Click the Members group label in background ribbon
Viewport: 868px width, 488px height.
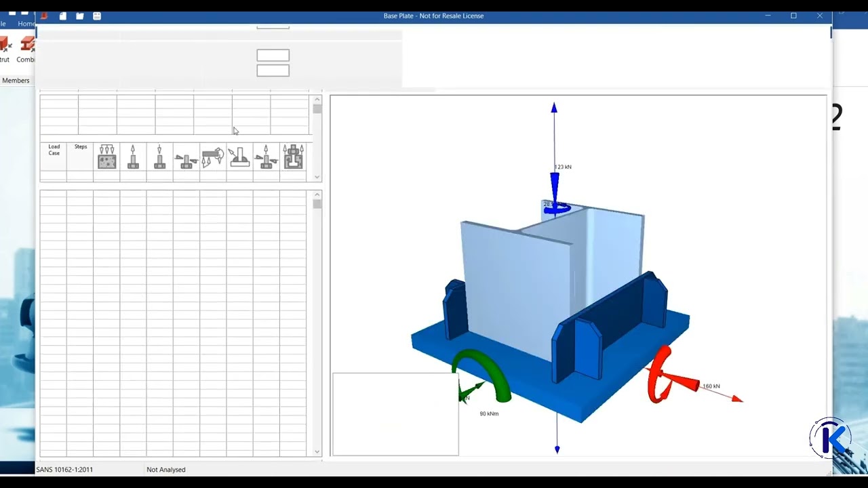click(x=16, y=80)
